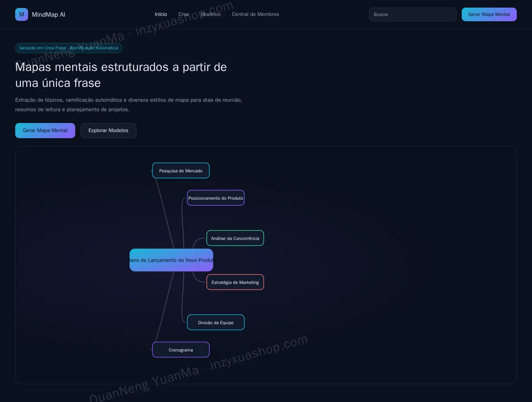
Task: Select the central Plano de Lançamento node
Action: (x=171, y=260)
